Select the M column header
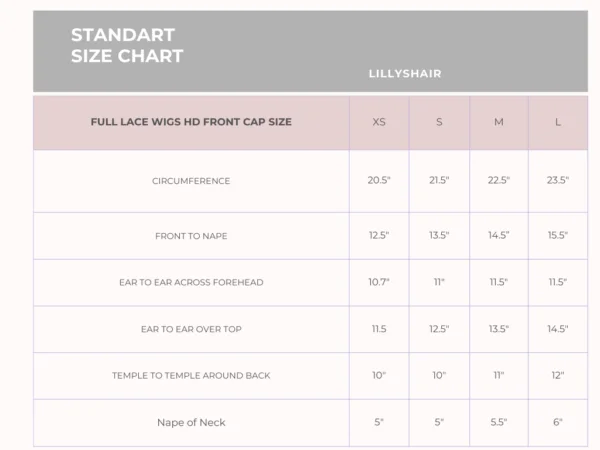 [x=499, y=122]
